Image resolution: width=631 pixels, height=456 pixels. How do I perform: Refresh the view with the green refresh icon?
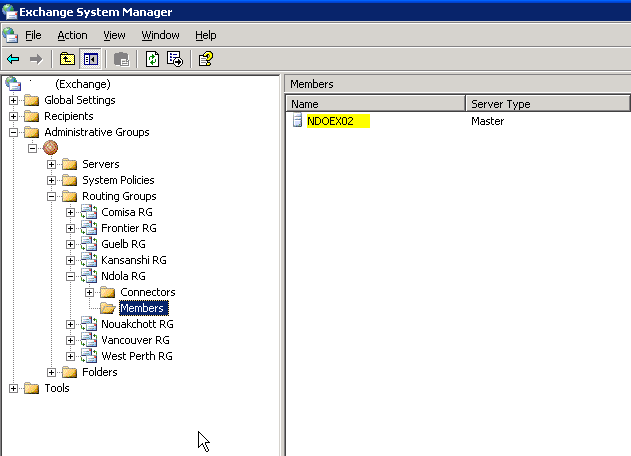(152, 60)
